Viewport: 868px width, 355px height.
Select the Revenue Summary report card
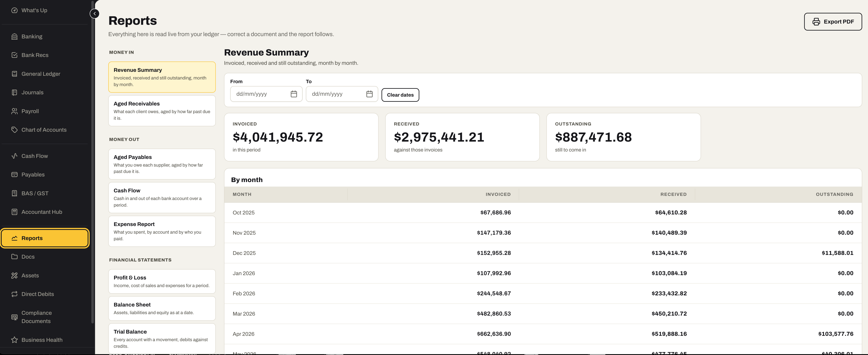coord(162,77)
